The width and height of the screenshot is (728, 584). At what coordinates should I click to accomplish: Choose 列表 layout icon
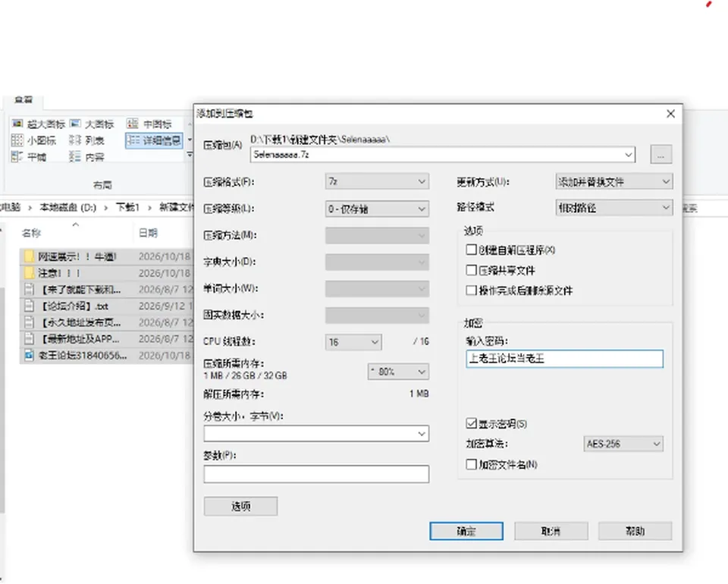75,140
